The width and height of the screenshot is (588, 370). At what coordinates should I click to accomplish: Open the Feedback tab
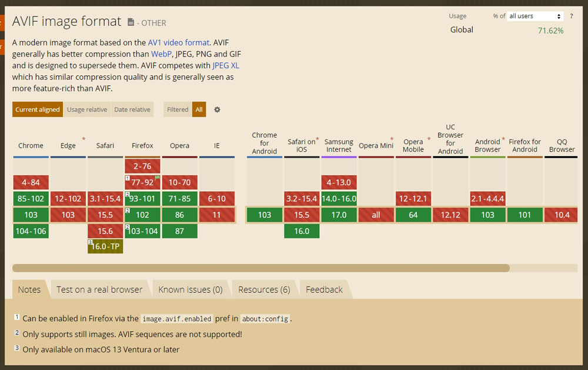[324, 289]
